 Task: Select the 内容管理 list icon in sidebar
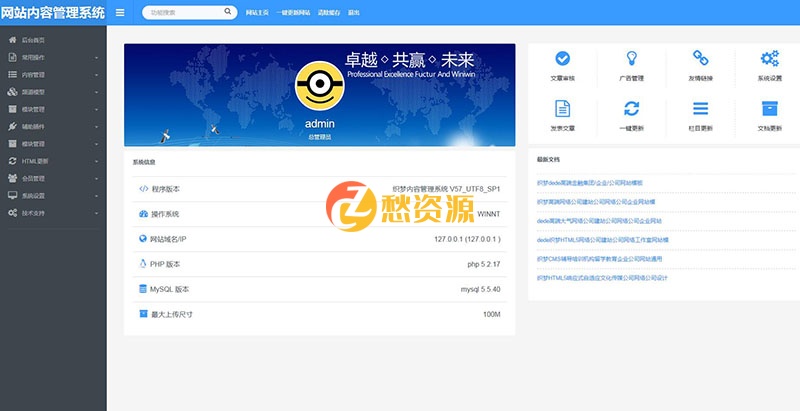click(12, 74)
